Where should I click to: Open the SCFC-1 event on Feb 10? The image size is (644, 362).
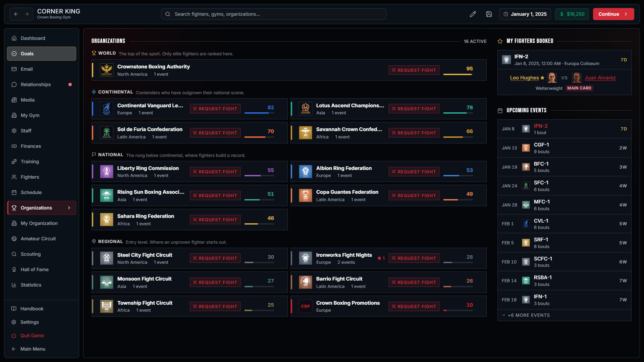[x=565, y=262]
